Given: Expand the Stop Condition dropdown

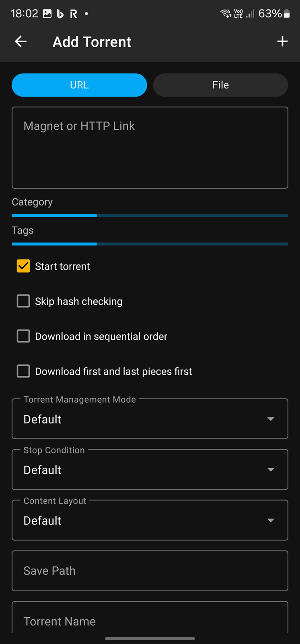Looking at the screenshot, I should point(150,470).
